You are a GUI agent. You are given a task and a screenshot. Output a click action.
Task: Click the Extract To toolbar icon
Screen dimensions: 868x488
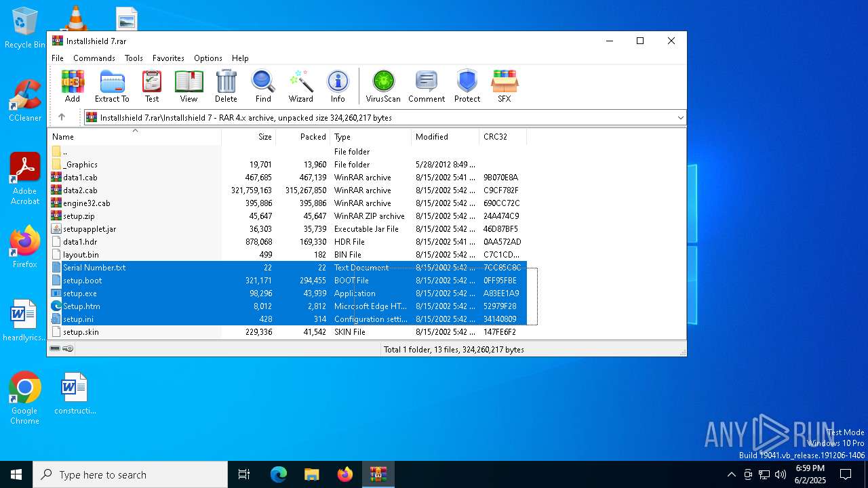click(x=112, y=86)
